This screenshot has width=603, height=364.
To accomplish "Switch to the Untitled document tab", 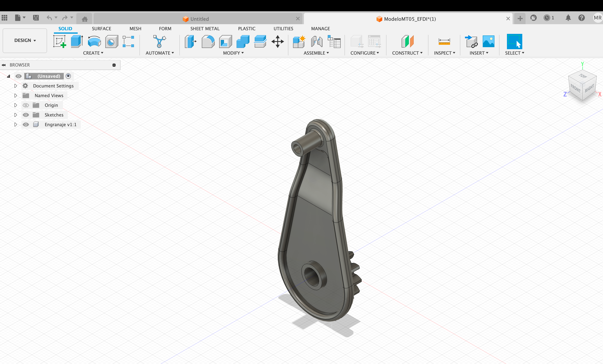I will pyautogui.click(x=198, y=19).
